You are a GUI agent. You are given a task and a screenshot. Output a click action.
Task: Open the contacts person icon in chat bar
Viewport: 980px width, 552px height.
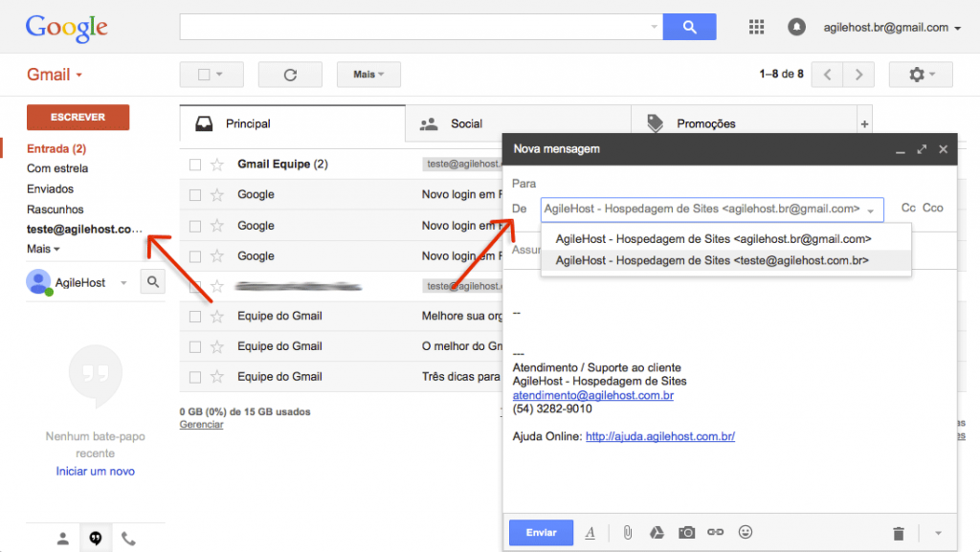62,539
